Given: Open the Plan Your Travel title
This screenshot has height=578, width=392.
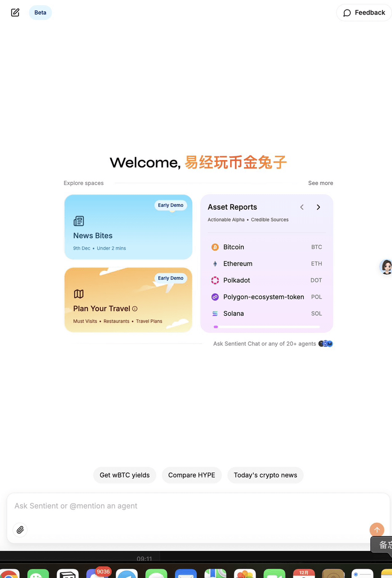Looking at the screenshot, I should [x=102, y=309].
